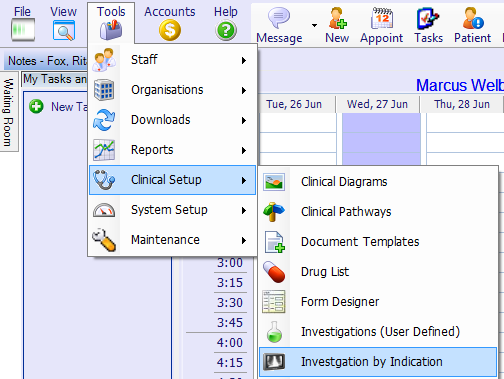This screenshot has height=379, width=504.
Task: Click the Drug List capsule icon
Action: click(x=274, y=272)
